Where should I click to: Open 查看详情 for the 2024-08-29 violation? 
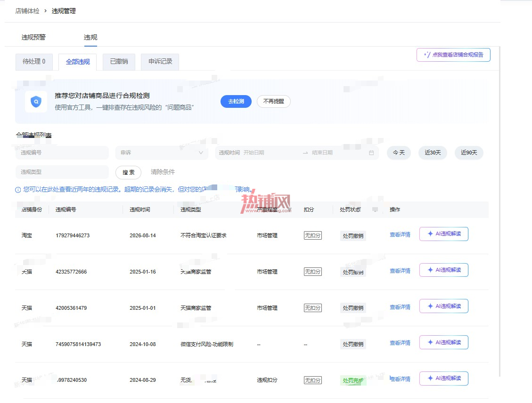point(400,379)
